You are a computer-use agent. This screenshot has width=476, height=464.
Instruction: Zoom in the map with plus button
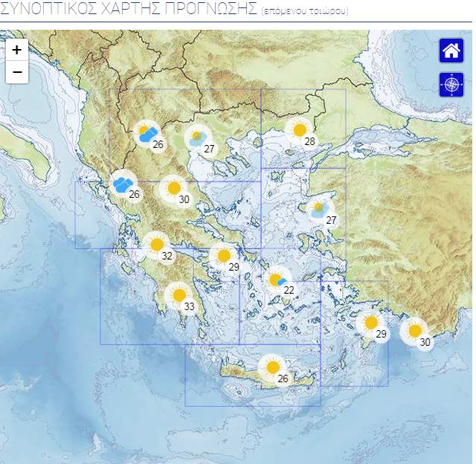click(16, 50)
